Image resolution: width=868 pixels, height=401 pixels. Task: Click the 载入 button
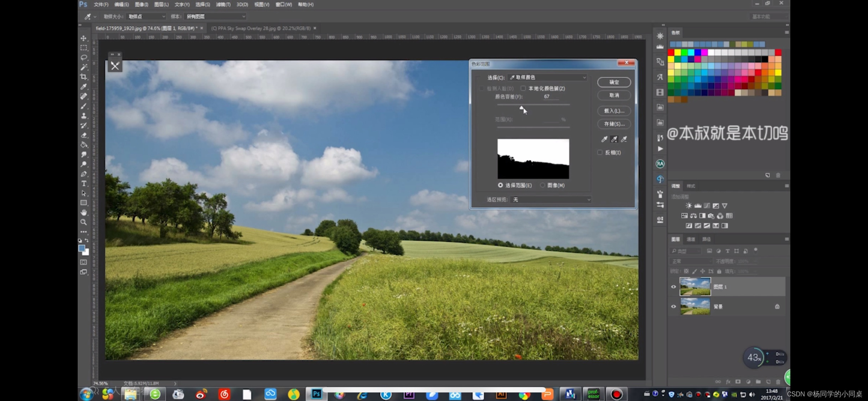click(614, 111)
